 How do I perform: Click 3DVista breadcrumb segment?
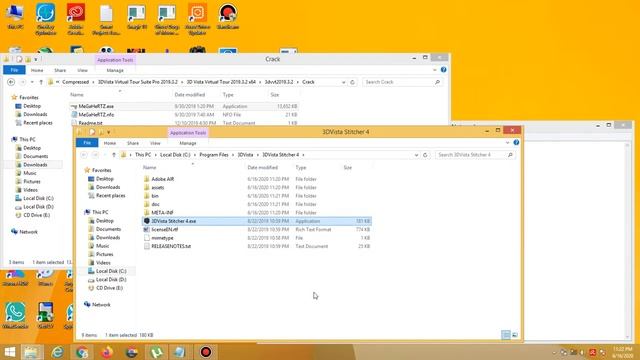(x=245, y=155)
